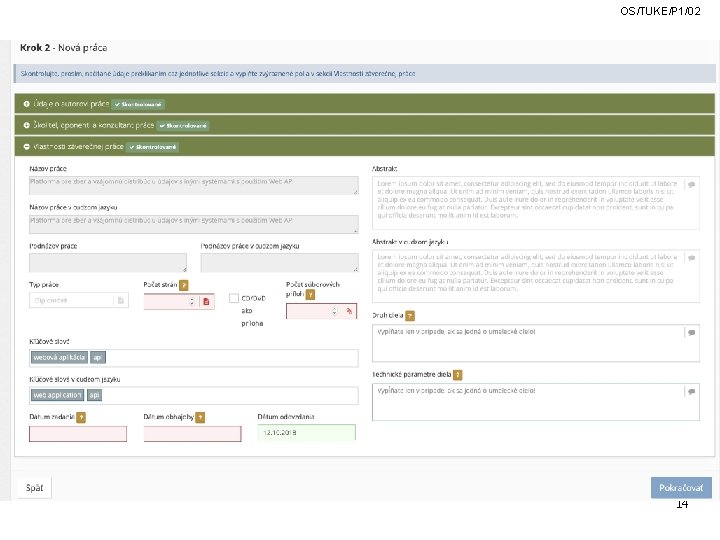Screen dimensions: 720x540
Task: Expand the Údaje o autorovi práce section
Action: pyautogui.click(x=365, y=104)
